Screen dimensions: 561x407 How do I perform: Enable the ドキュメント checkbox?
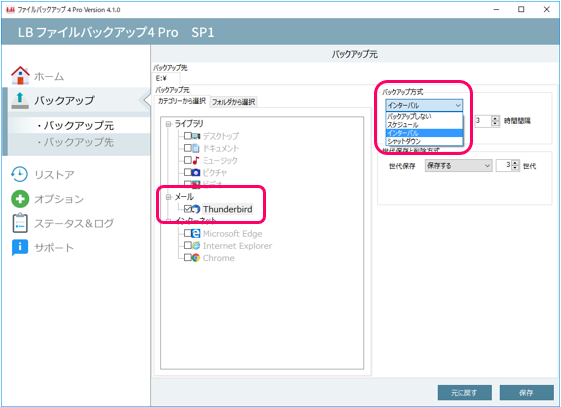[x=187, y=148]
